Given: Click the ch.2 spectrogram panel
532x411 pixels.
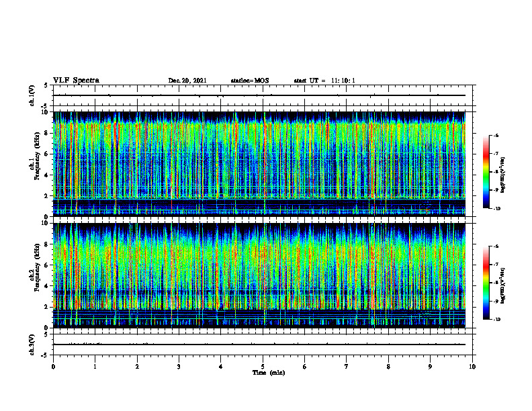Looking at the screenshot, I should pos(259,275).
